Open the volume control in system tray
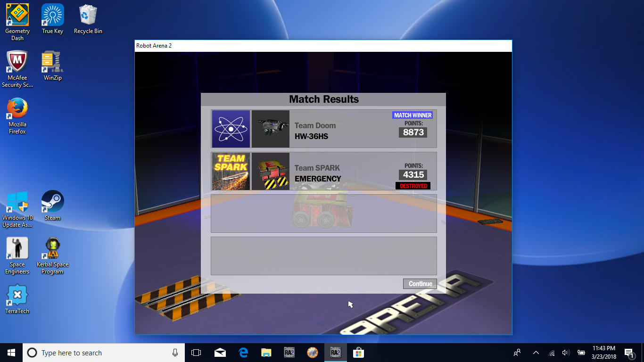The height and width of the screenshot is (362, 644). pos(566,353)
